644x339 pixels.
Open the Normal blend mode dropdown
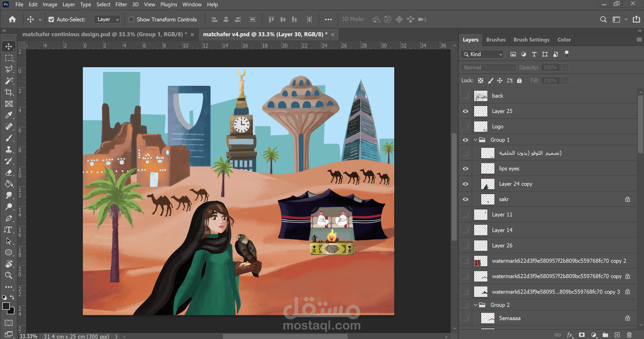click(488, 67)
